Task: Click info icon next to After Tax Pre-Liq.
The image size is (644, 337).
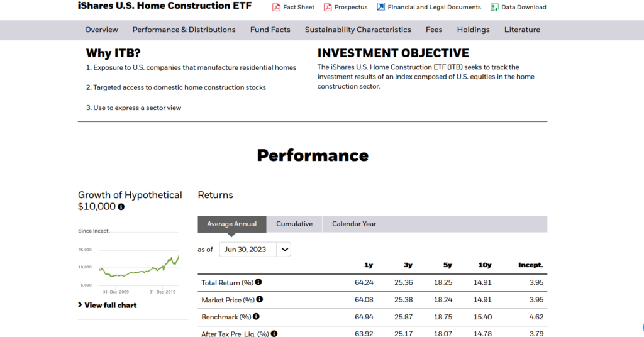Action: click(274, 334)
